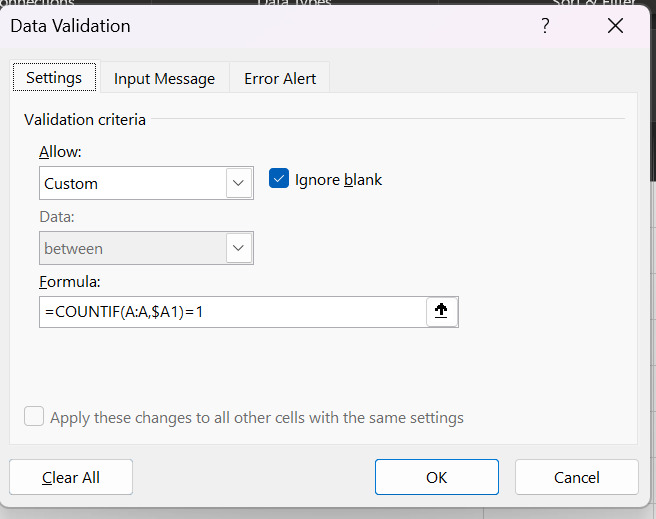Expand the Allow dropdown arrow
The width and height of the screenshot is (656, 519).
pos(239,184)
